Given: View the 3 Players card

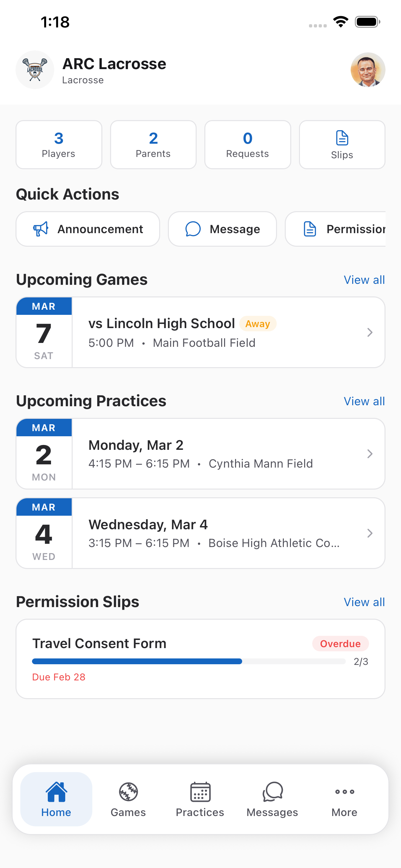Looking at the screenshot, I should tap(59, 145).
